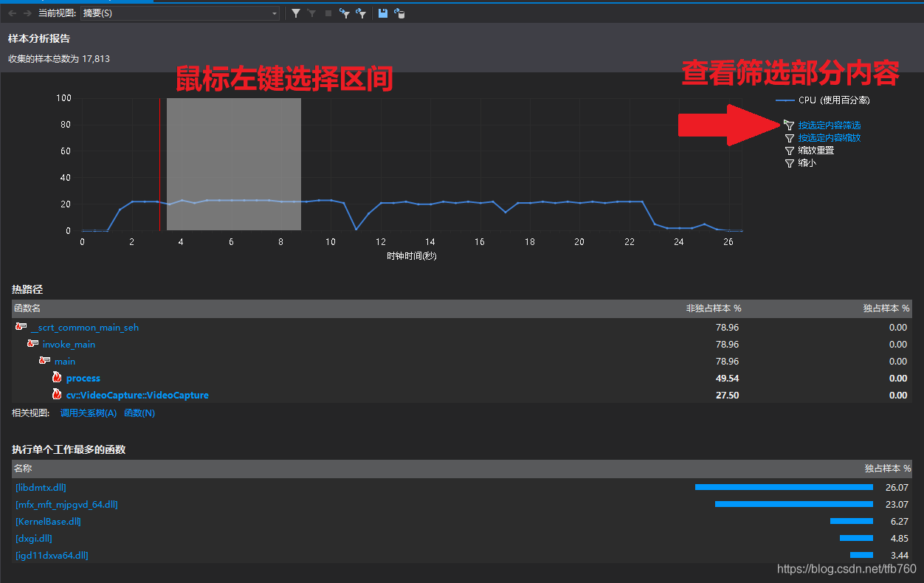The height and width of the screenshot is (583, 924).
Task: Click the 4.85 exclusive sample value
Action: tap(900, 539)
